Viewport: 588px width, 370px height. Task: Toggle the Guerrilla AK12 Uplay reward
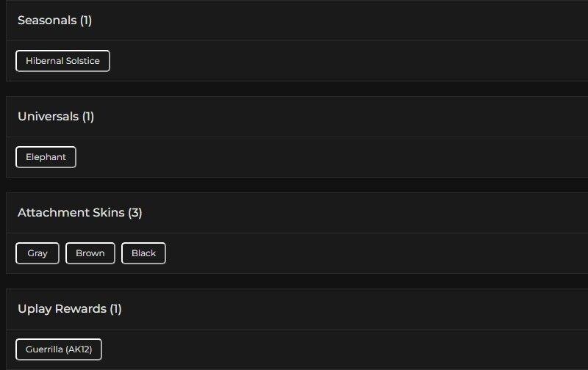pyautogui.click(x=59, y=349)
